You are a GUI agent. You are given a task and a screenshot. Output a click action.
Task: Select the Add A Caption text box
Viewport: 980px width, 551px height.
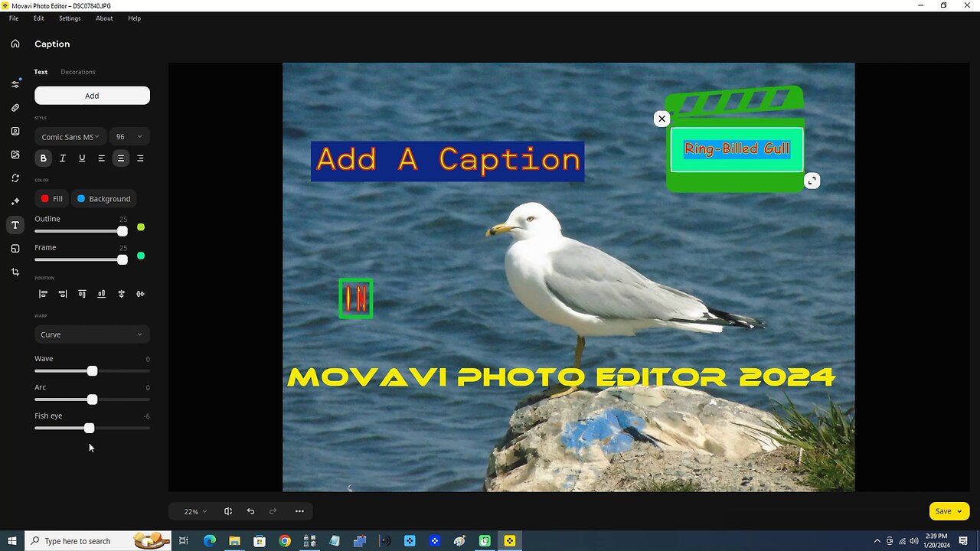pyautogui.click(x=448, y=161)
